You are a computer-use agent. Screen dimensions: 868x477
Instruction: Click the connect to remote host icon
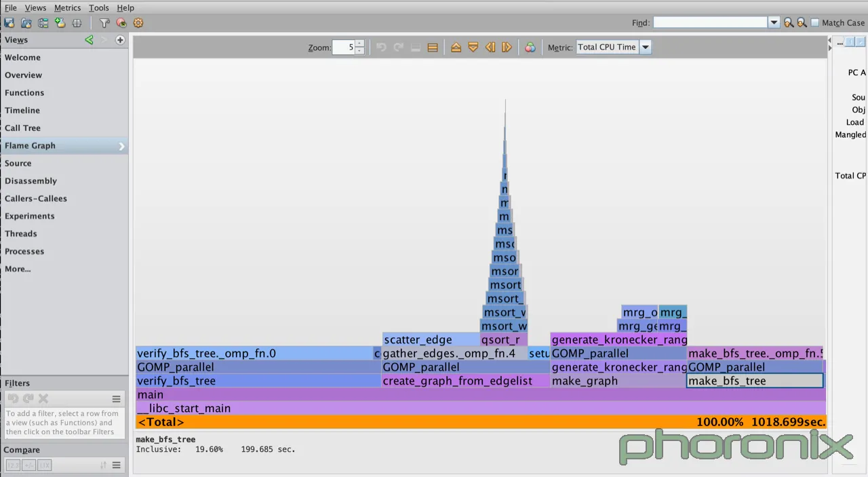point(77,23)
